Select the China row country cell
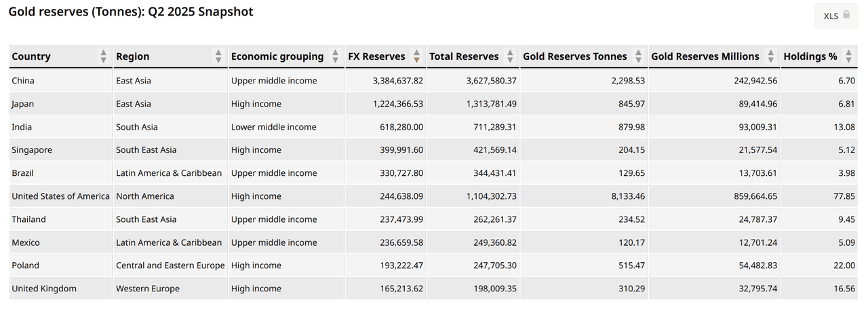 (23, 81)
